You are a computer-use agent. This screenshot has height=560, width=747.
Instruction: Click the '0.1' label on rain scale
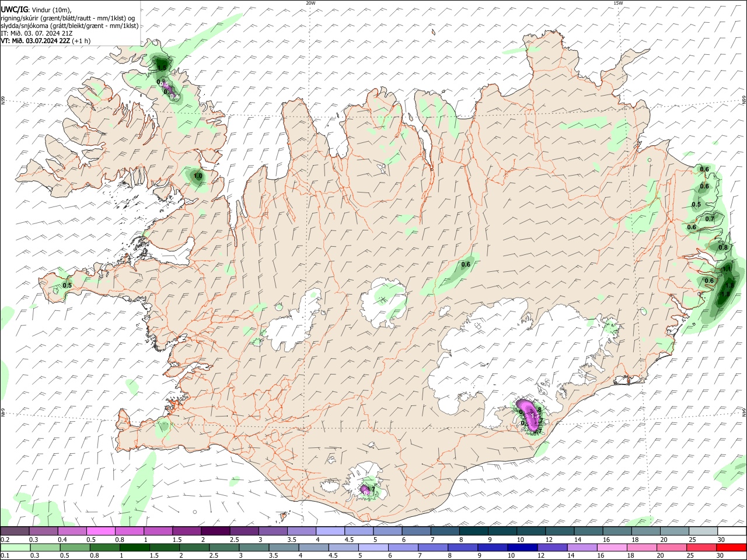click(x=5, y=556)
